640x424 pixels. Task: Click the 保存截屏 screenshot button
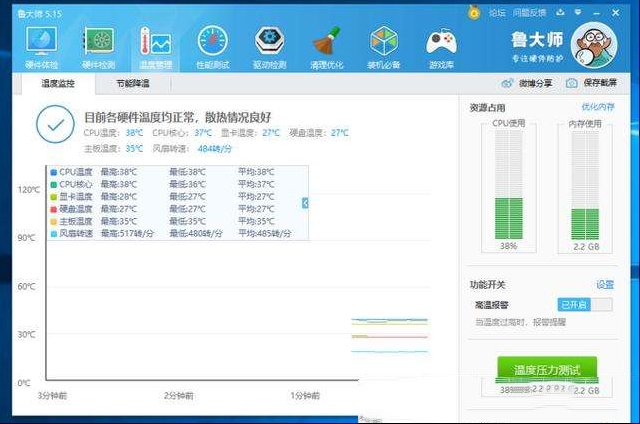tap(591, 83)
